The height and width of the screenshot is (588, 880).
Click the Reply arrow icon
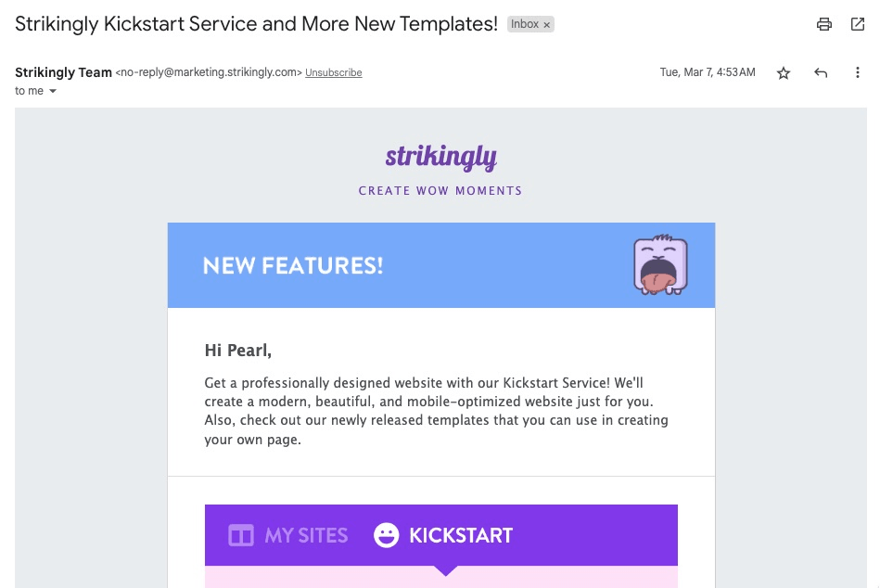[x=820, y=72]
